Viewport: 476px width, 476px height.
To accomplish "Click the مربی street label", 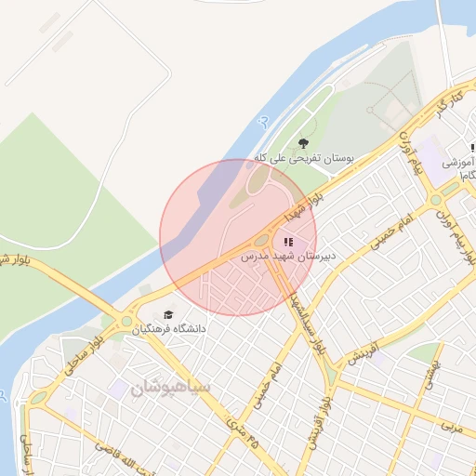I will click(452, 427).
